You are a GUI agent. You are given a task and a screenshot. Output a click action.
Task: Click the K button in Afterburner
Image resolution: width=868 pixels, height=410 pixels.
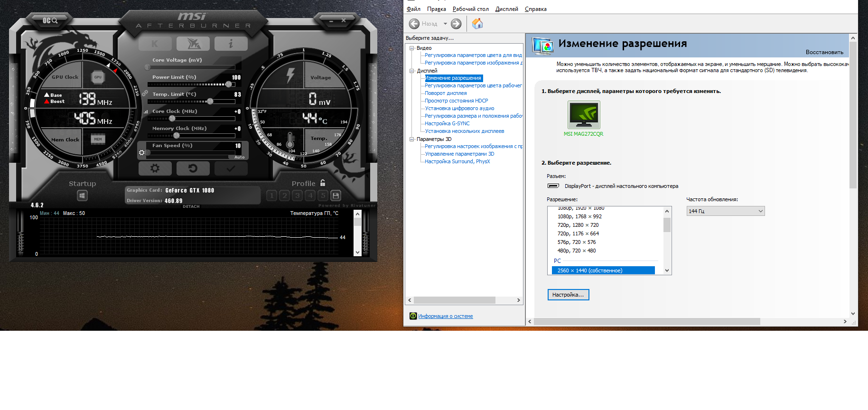click(x=155, y=44)
